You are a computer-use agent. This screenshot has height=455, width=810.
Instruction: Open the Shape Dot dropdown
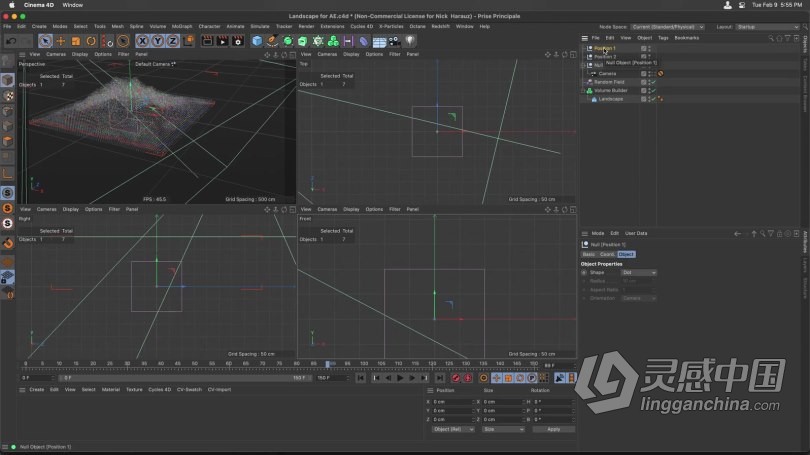click(x=638, y=273)
